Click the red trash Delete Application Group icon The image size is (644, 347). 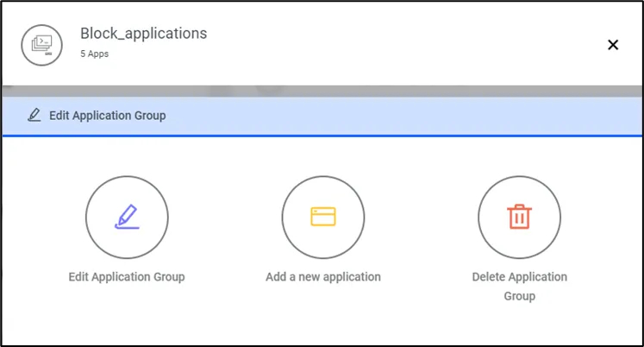tap(520, 217)
